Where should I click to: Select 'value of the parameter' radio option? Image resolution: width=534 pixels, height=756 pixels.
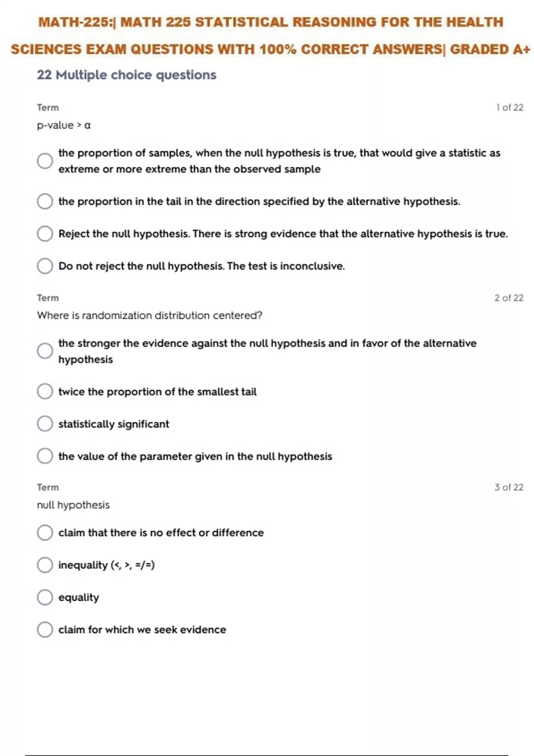click(x=45, y=456)
